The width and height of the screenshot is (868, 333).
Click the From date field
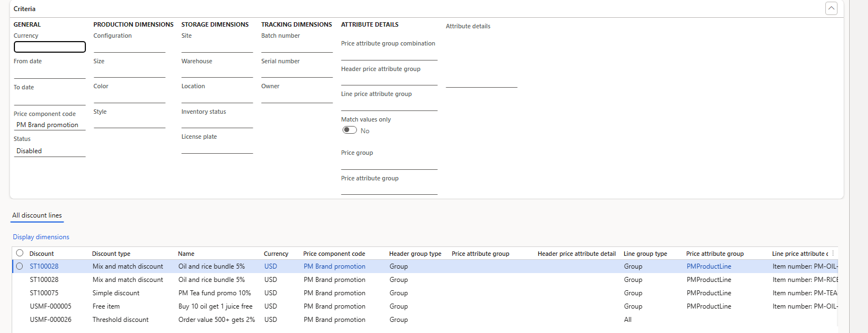point(50,73)
